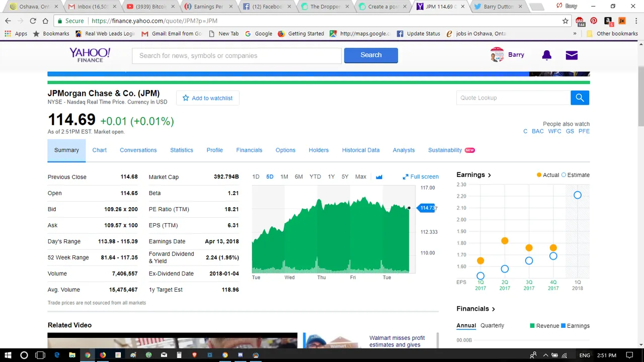Select the 6M chart range
644x362 pixels.
pyautogui.click(x=299, y=176)
